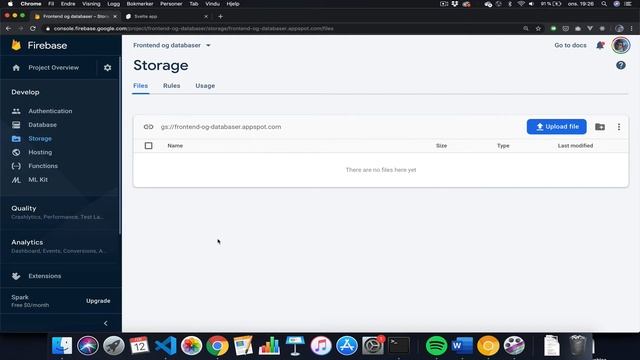The image size is (640, 360).
Task: Click the Firebase logo icon
Action: click(x=16, y=45)
